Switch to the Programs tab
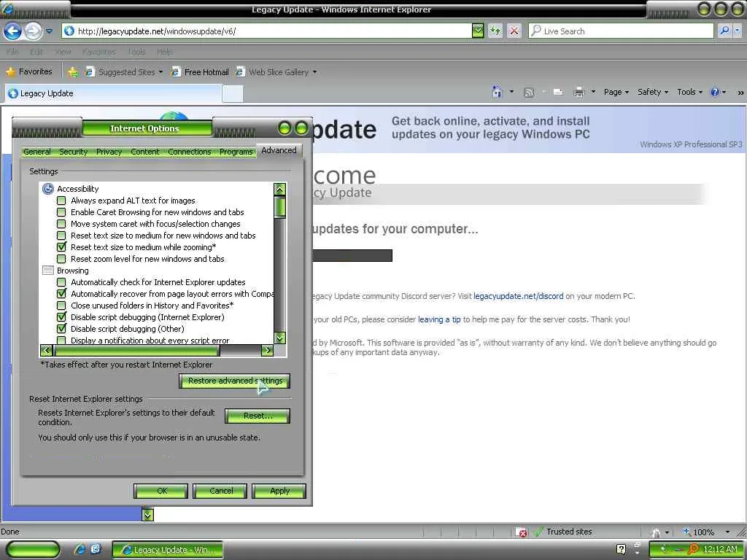This screenshot has height=560, width=747. pyautogui.click(x=236, y=152)
